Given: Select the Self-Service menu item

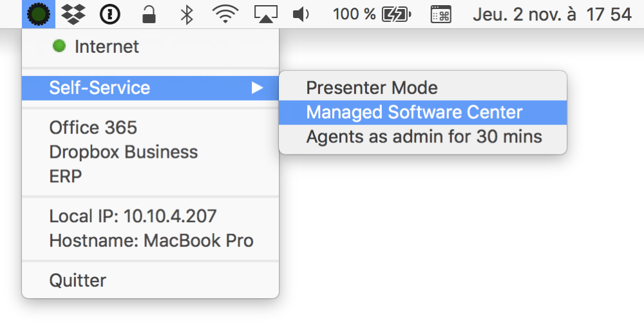Looking at the screenshot, I should tap(100, 88).
